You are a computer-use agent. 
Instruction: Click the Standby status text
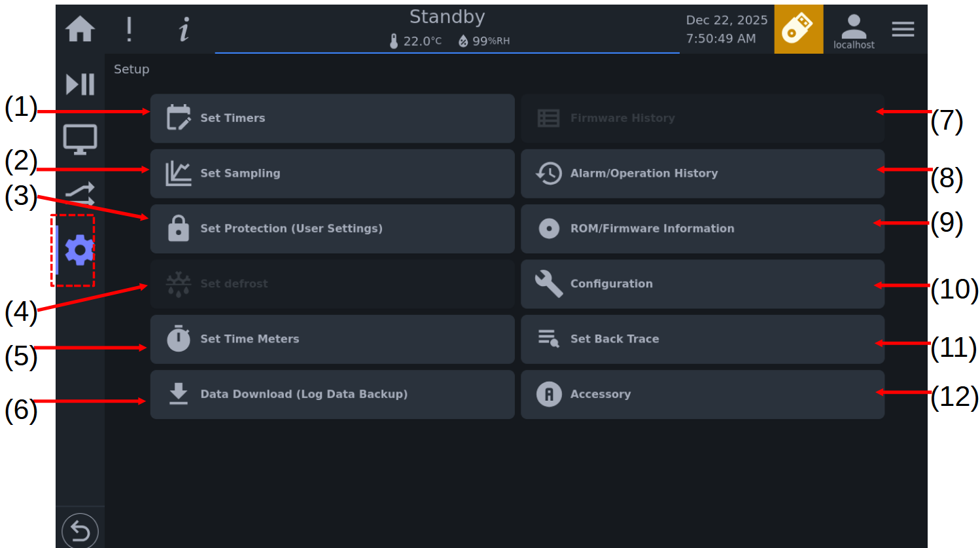pos(447,17)
